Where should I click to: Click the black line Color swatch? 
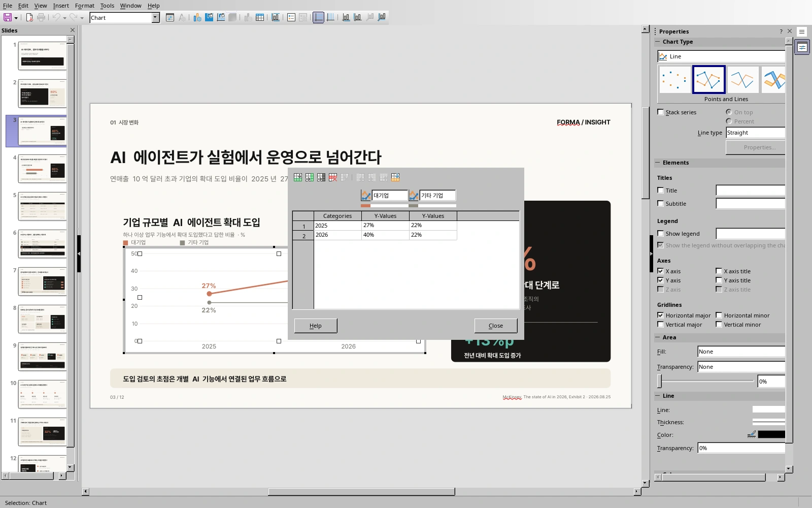[771, 434]
